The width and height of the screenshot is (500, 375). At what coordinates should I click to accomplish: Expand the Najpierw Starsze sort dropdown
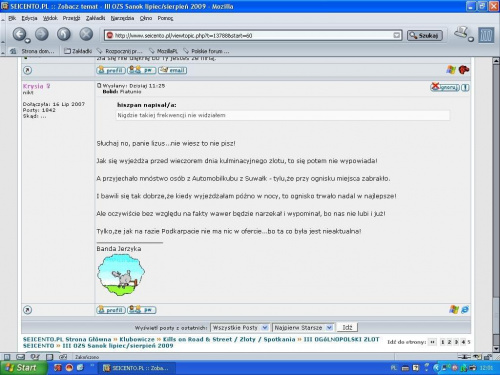(303, 328)
